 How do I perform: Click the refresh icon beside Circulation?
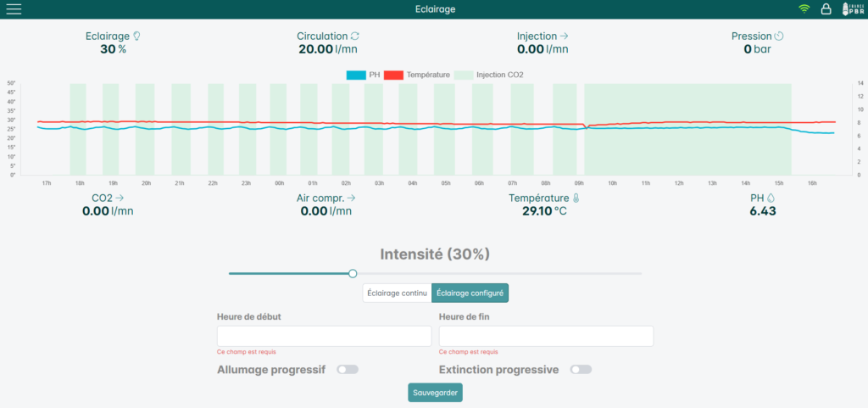tap(355, 36)
